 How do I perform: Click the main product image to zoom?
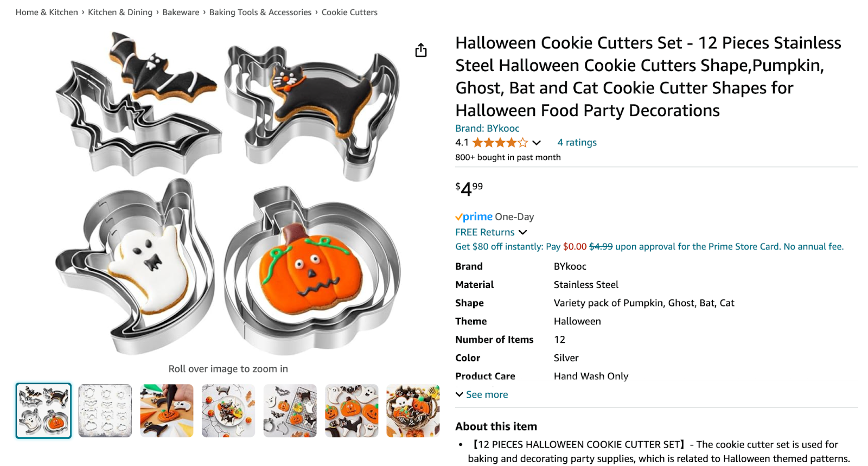tap(228, 195)
